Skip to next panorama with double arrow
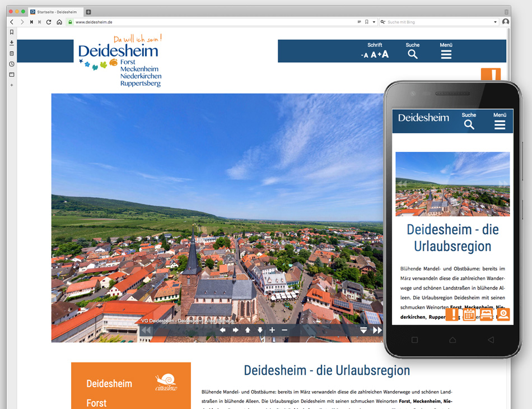 [x=377, y=330]
